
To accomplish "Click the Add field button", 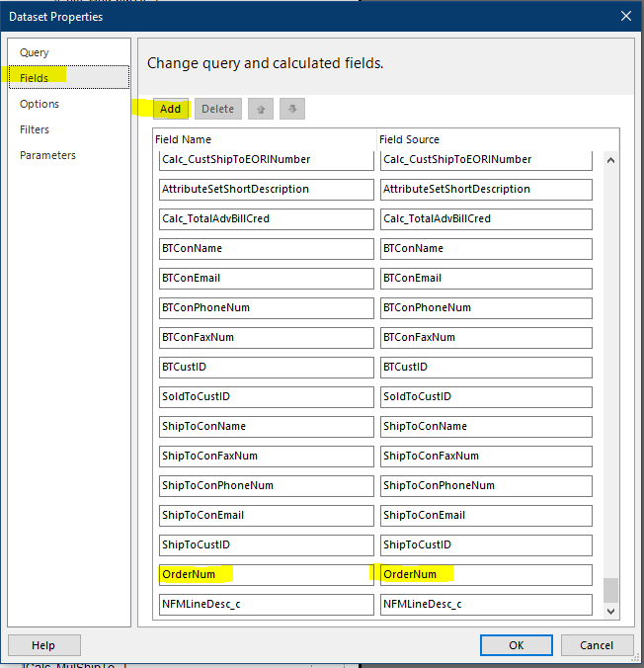I will pyautogui.click(x=170, y=109).
